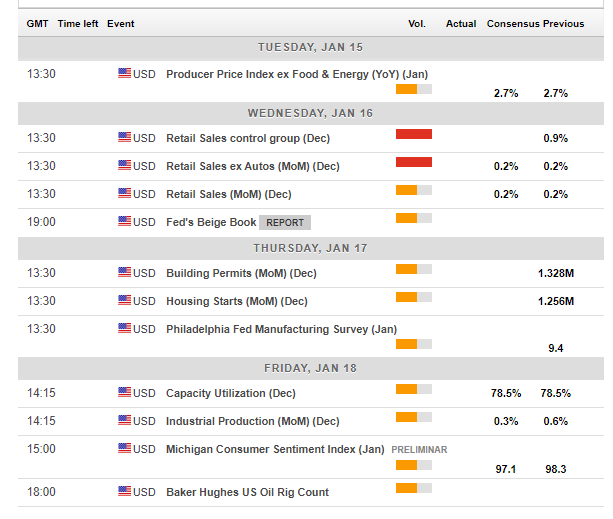Open Philadelphia Fed Manufacturing Survey event
This screenshot has width=613, height=519.
pyautogui.click(x=280, y=329)
